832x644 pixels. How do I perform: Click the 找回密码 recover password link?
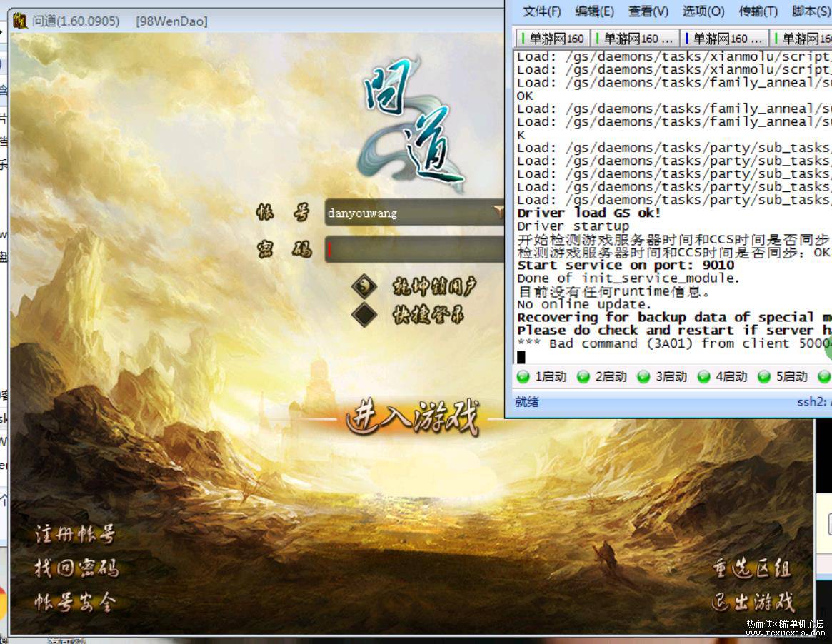click(x=76, y=568)
